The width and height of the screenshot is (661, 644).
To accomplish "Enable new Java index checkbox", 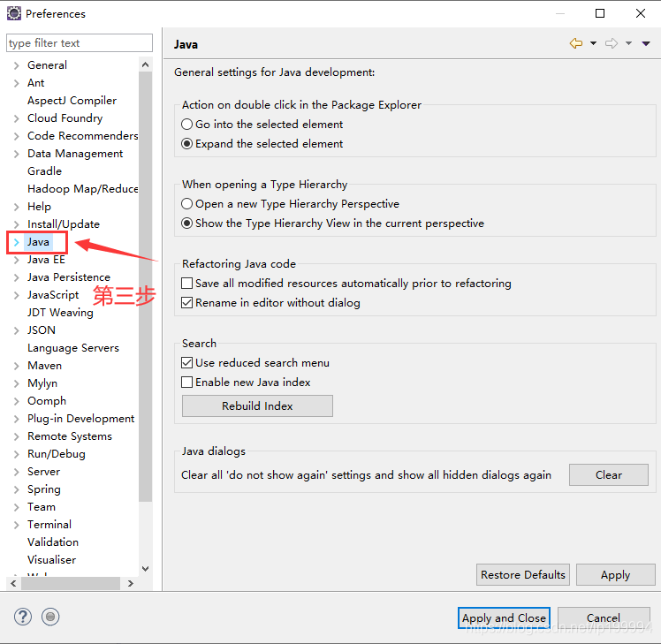I will [186, 383].
